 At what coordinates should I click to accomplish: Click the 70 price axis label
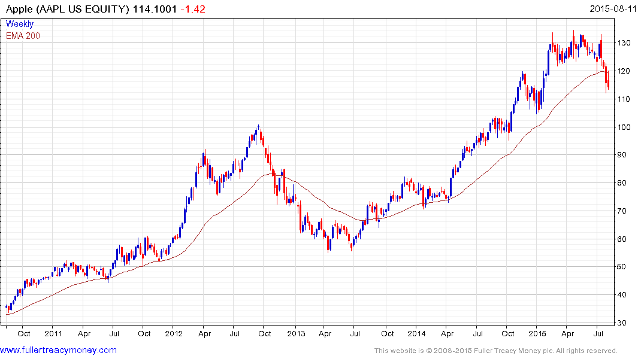tap(621, 211)
